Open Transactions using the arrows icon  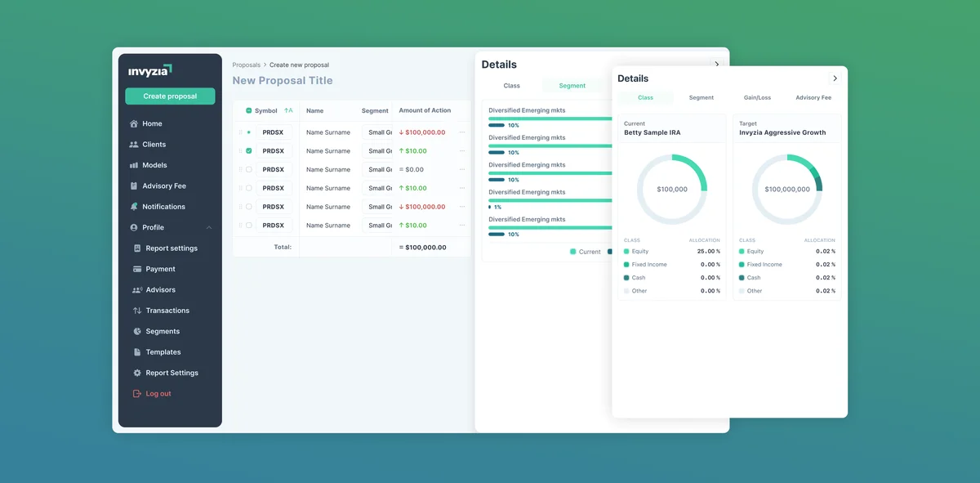(x=137, y=311)
